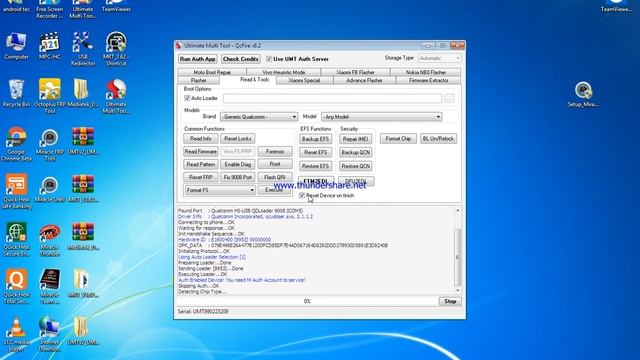The image size is (640, 360).
Task: Click the Format Chip button
Action: click(x=398, y=139)
